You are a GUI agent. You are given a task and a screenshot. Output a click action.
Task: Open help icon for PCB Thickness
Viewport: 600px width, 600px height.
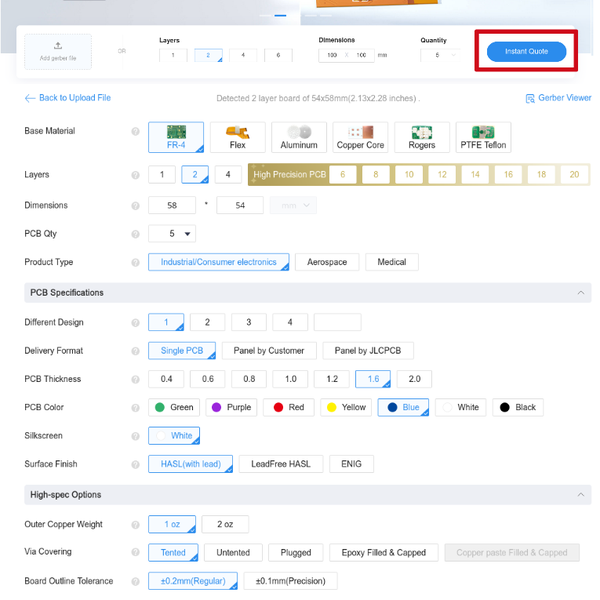[x=135, y=379]
